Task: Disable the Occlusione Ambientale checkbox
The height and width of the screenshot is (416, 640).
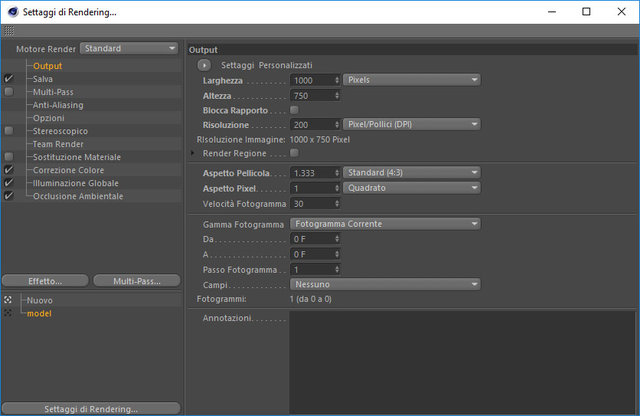Action: 9,196
